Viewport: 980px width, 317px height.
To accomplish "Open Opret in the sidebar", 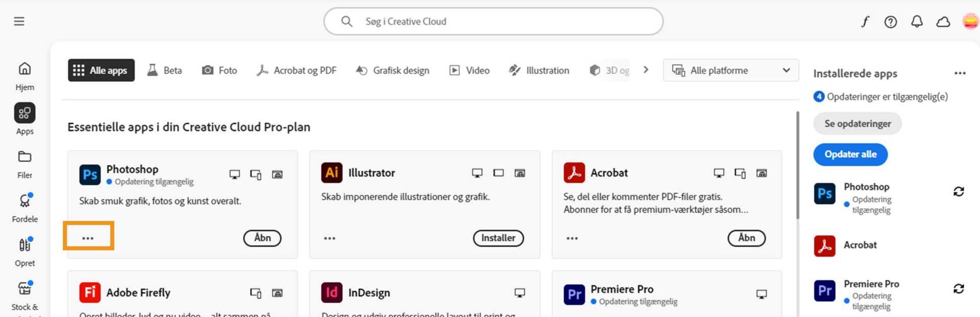I will (x=24, y=252).
